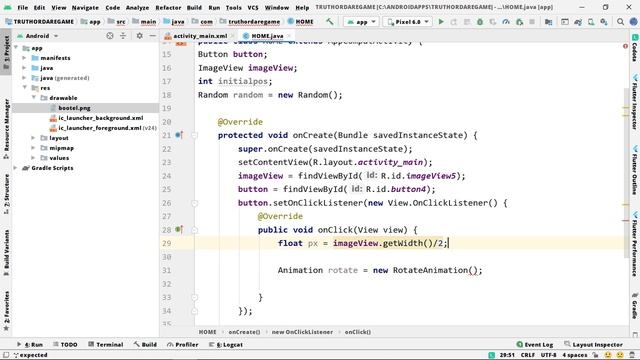This screenshot has height=360, width=640.
Task: Open the SDK Manager icon
Action: point(604,22)
